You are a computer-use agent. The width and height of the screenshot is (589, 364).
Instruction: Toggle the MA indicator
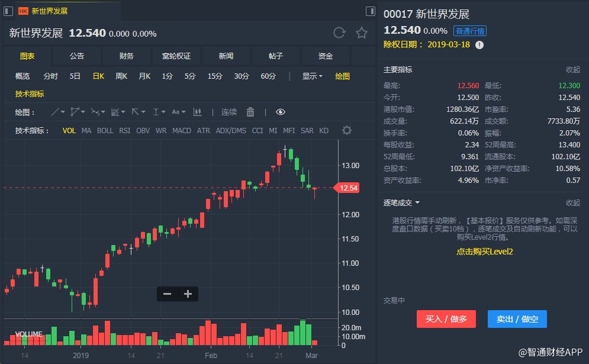click(86, 130)
